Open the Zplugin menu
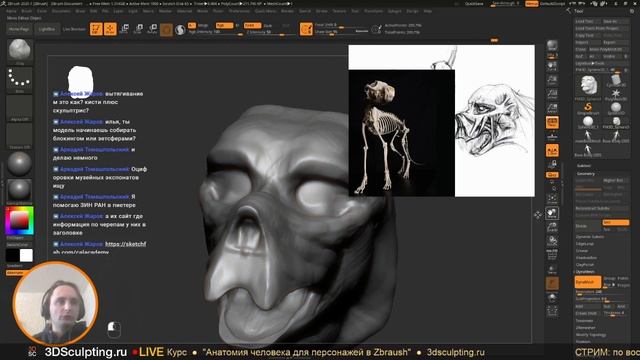Image resolution: width=640 pixels, height=360 pixels. pos(395,11)
